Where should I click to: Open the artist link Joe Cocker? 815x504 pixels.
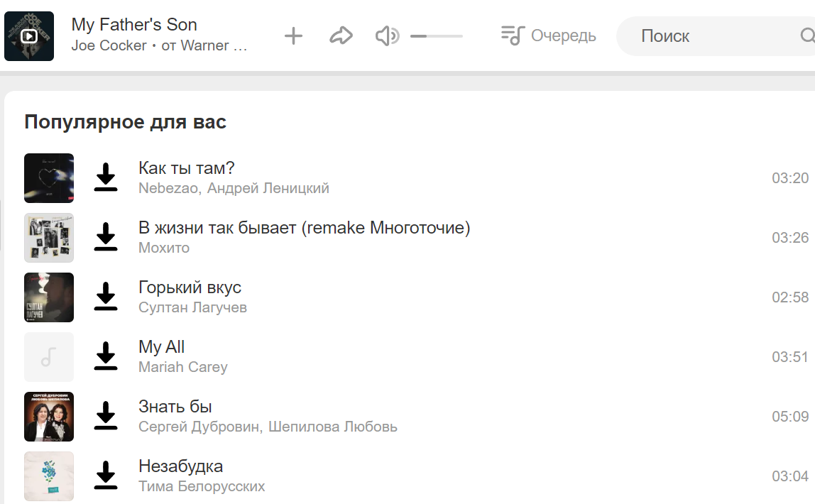coord(109,46)
